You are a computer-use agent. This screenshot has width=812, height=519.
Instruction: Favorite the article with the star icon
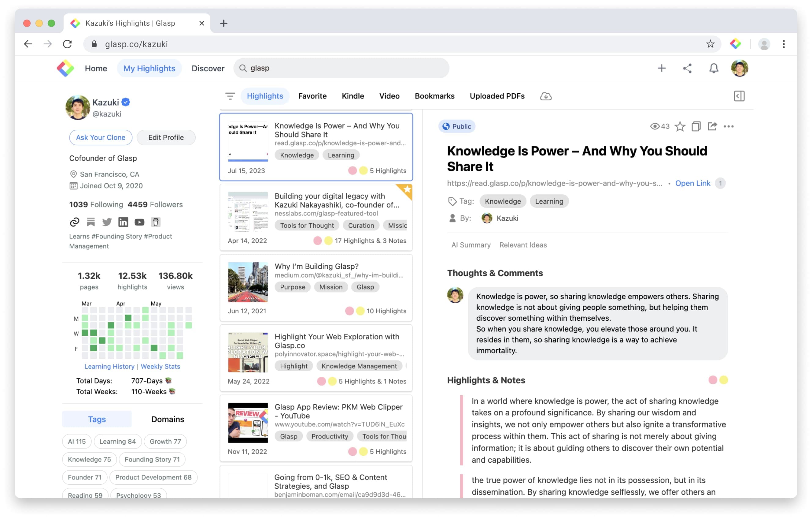[680, 126]
